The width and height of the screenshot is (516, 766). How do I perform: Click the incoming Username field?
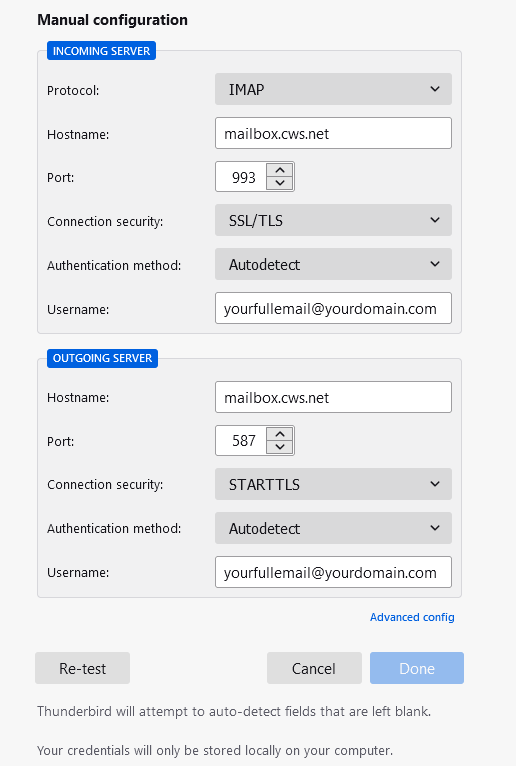tap(333, 308)
